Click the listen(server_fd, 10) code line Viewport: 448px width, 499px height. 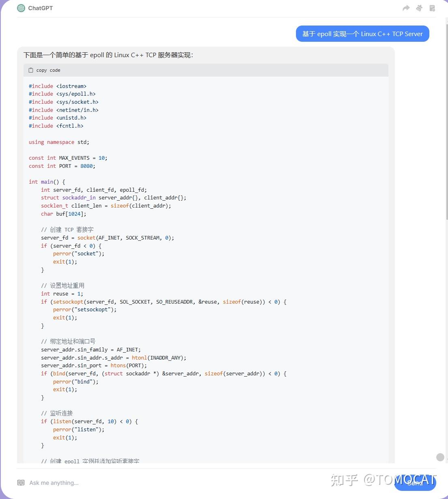tap(89, 421)
